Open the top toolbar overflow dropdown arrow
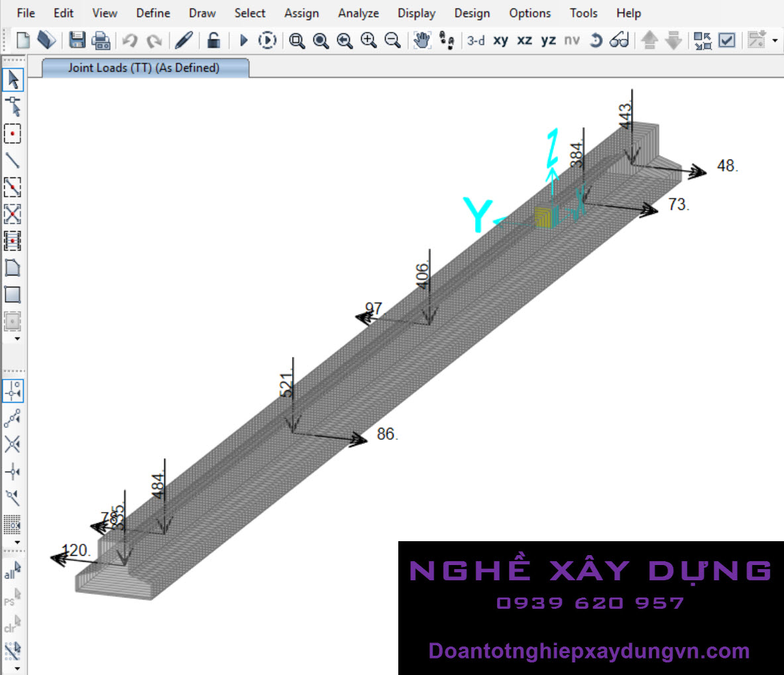Screen dimensions: 784x675 pos(775,40)
